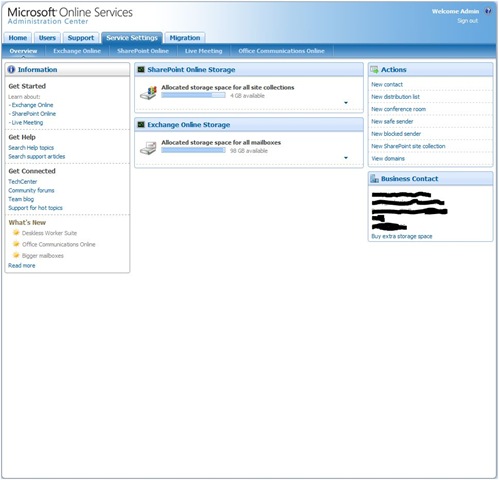This screenshot has width=499, height=480.
Task: Click the Bigger mailboxes news item
Action: [x=43, y=256]
